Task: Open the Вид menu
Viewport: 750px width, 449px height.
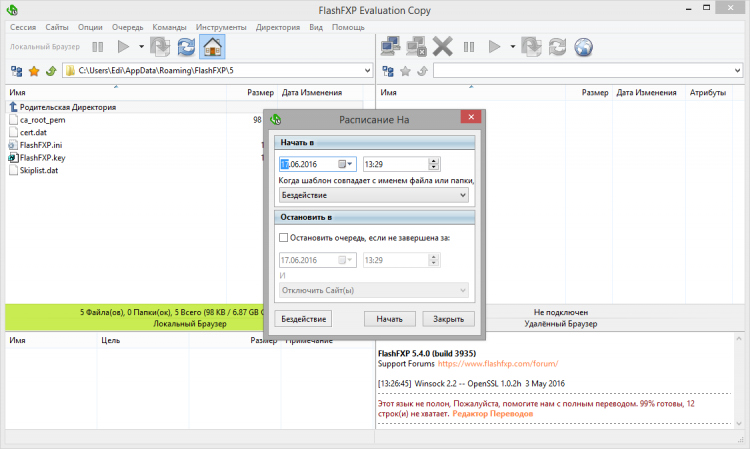Action: (316, 27)
